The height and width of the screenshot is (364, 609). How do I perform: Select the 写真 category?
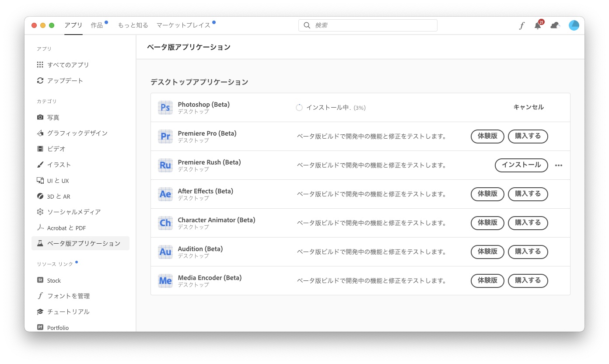[x=80, y=117]
